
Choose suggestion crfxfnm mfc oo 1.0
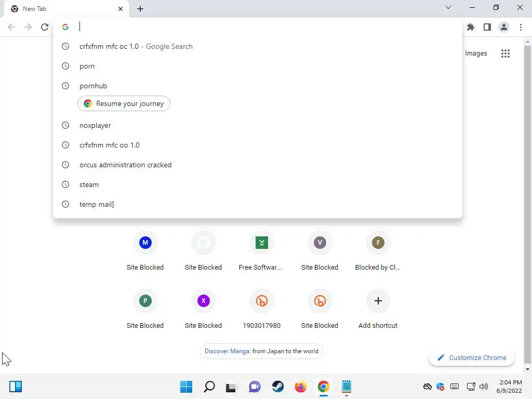(x=258, y=145)
